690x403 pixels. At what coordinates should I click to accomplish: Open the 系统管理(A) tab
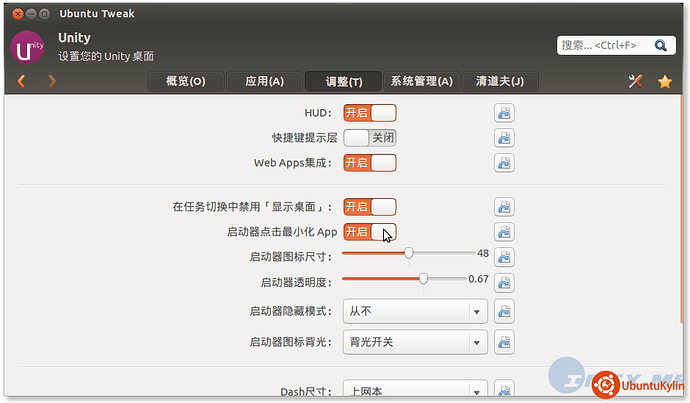point(421,81)
